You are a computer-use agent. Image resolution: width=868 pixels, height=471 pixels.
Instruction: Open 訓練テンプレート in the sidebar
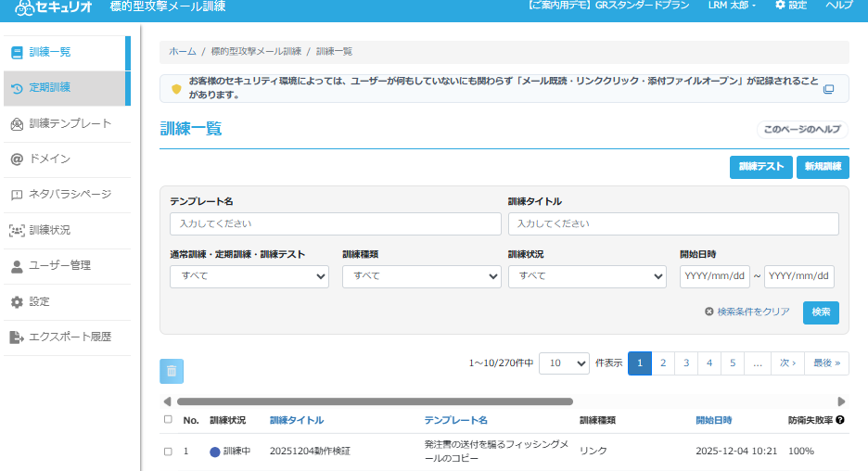pos(67,124)
